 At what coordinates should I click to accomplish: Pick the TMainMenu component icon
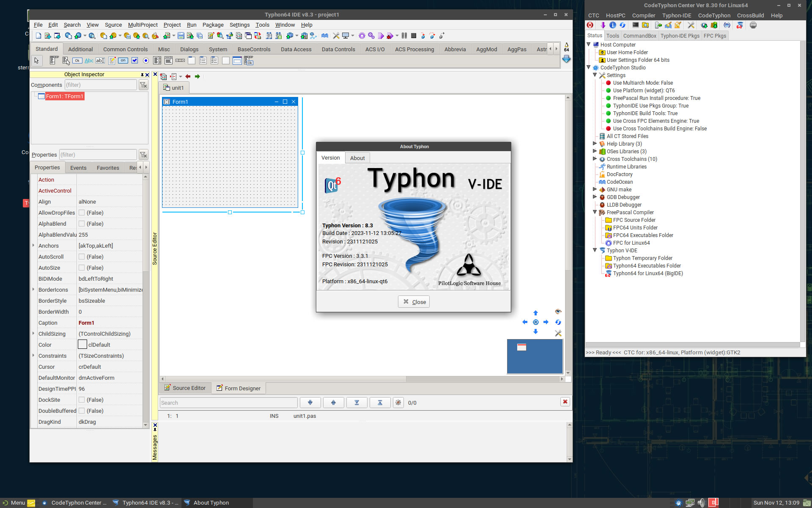(x=54, y=61)
